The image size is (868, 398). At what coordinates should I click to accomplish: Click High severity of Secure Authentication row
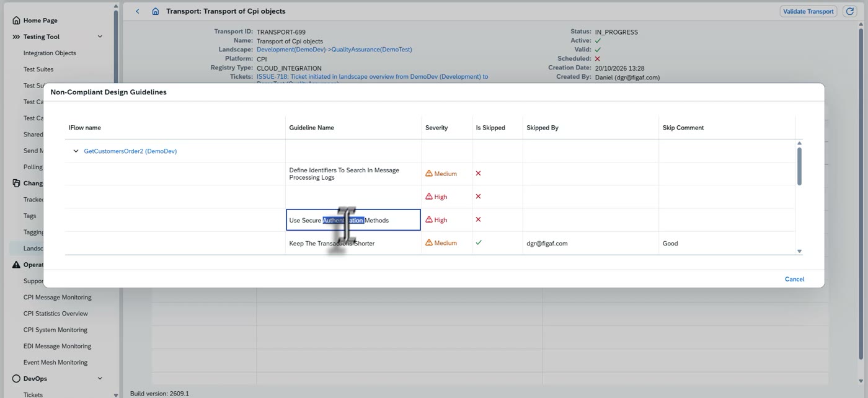[436, 220]
